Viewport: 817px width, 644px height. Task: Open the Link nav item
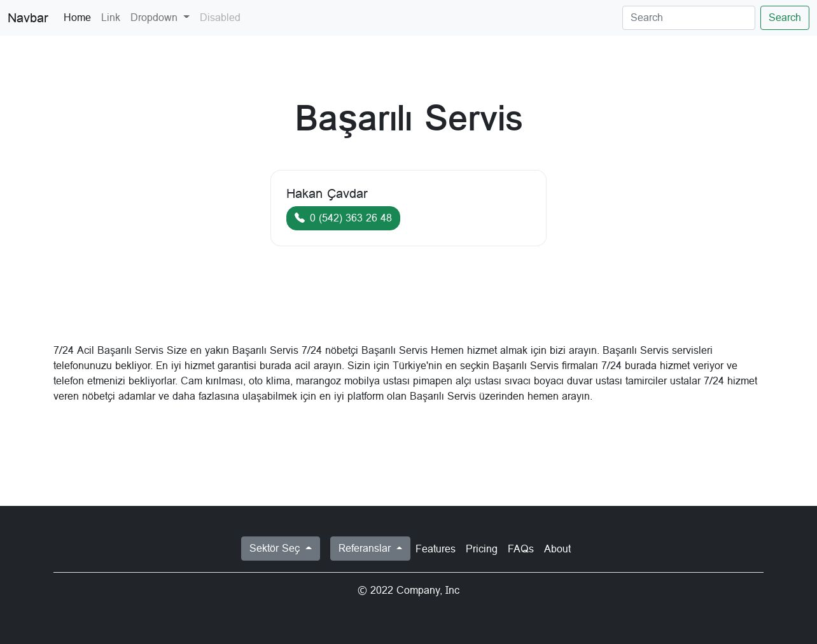[111, 18]
